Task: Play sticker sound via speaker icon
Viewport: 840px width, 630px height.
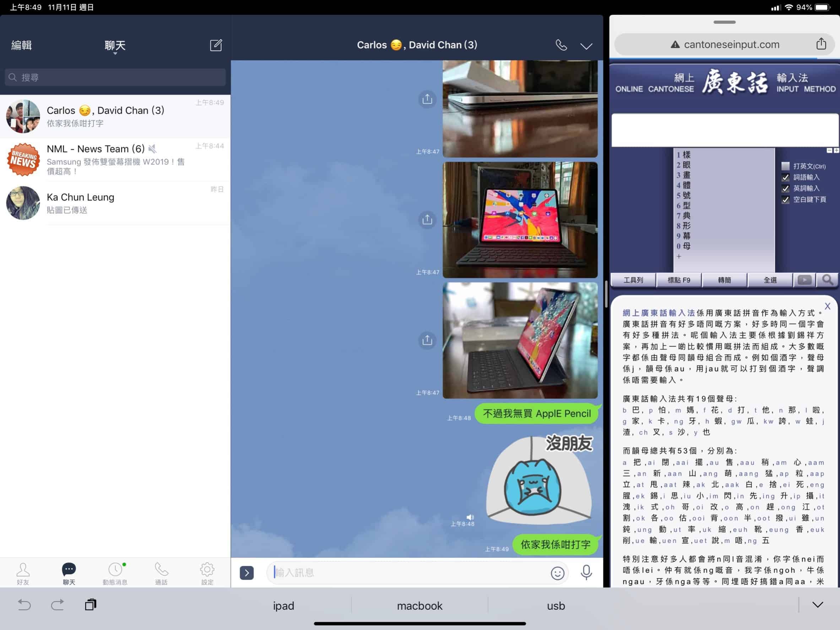Action: pos(470,517)
